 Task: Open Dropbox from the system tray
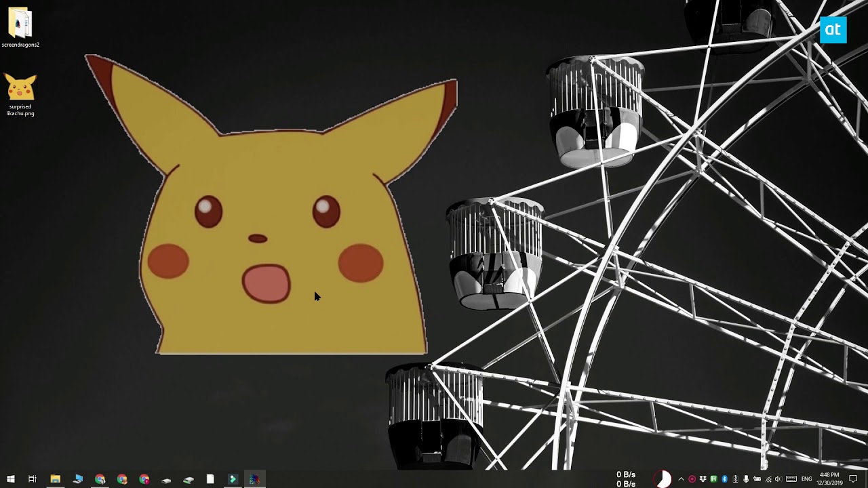point(703,479)
